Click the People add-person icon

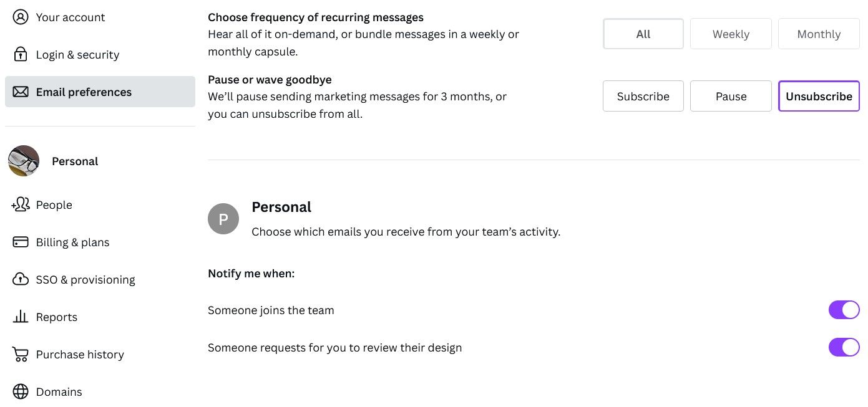tap(21, 204)
